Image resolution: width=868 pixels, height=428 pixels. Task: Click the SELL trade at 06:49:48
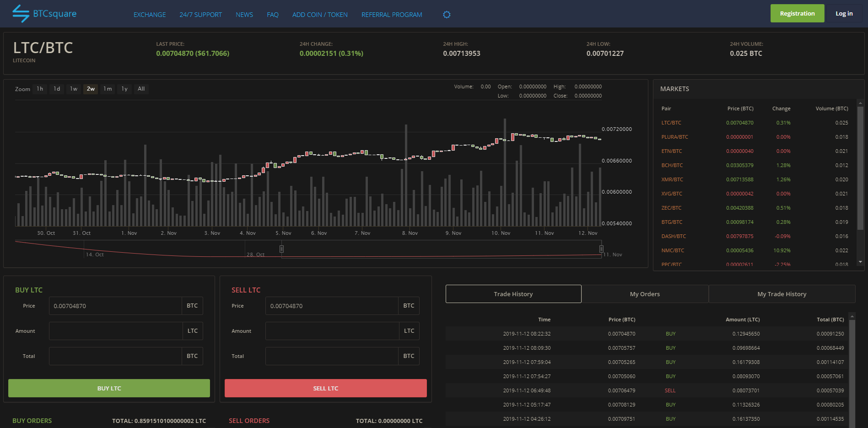tap(646, 390)
